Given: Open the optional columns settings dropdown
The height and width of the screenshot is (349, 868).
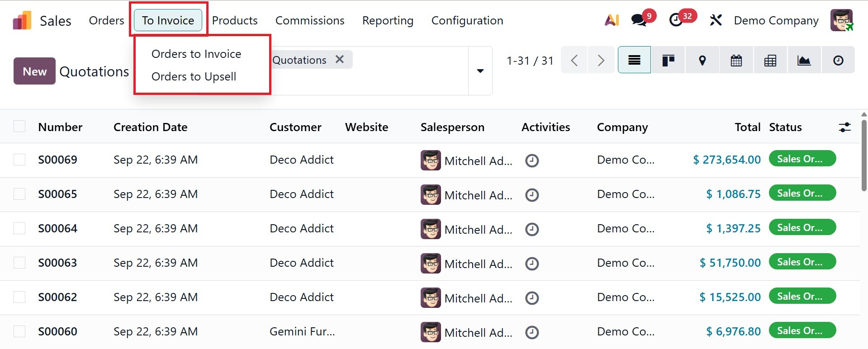Looking at the screenshot, I should [x=844, y=127].
